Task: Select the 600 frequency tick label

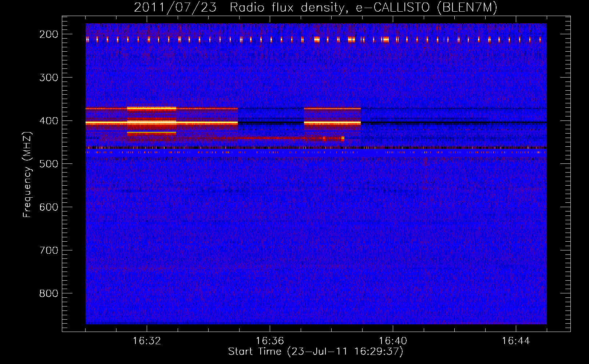Action: (49, 207)
